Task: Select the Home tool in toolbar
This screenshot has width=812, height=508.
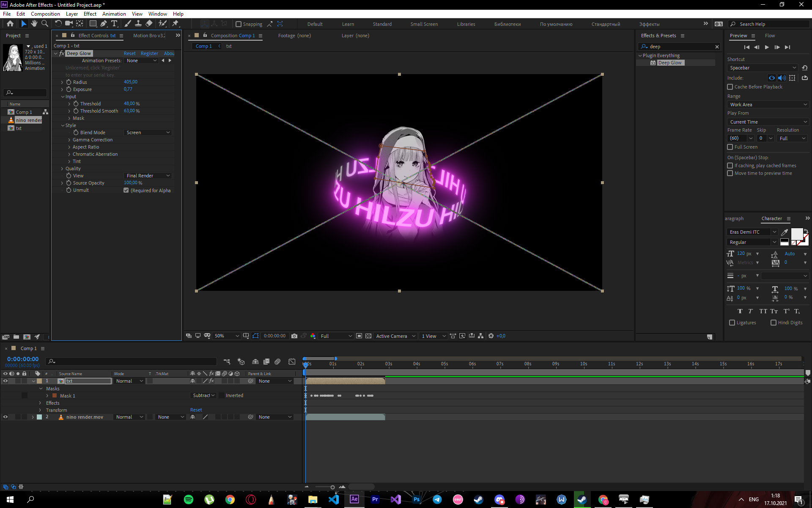Action: tap(10, 24)
